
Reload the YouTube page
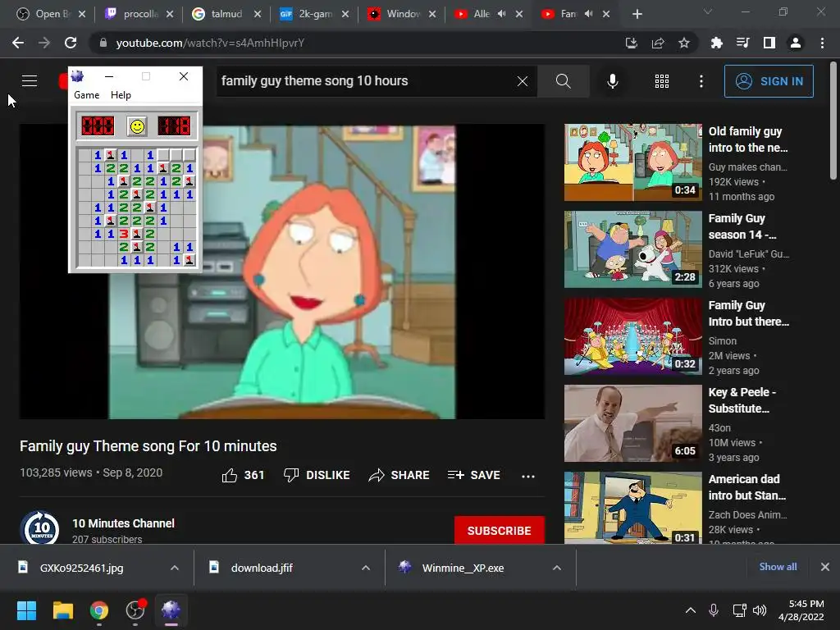[x=71, y=43]
